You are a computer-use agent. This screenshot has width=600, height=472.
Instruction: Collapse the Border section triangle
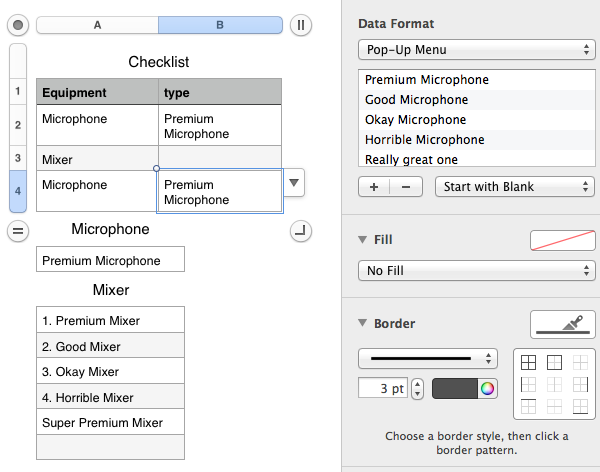click(362, 323)
